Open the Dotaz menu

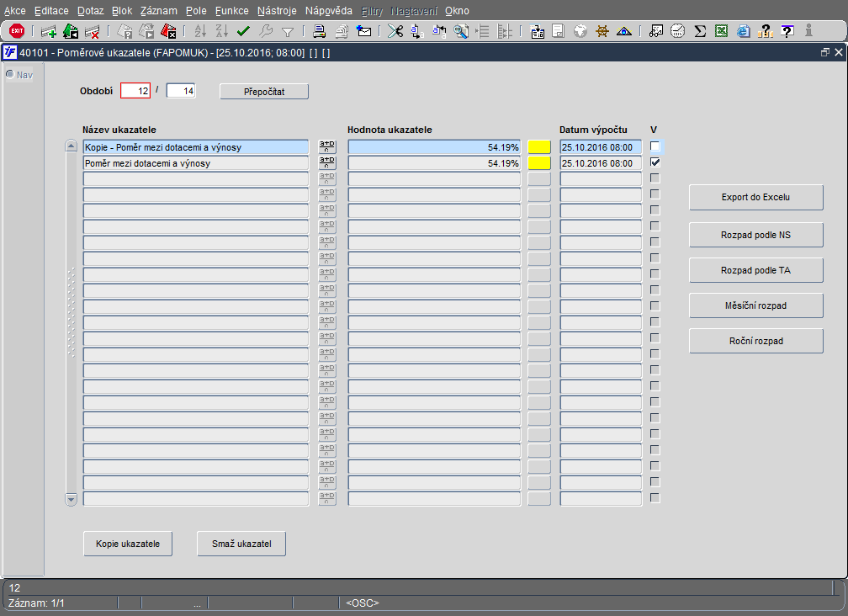(x=90, y=11)
